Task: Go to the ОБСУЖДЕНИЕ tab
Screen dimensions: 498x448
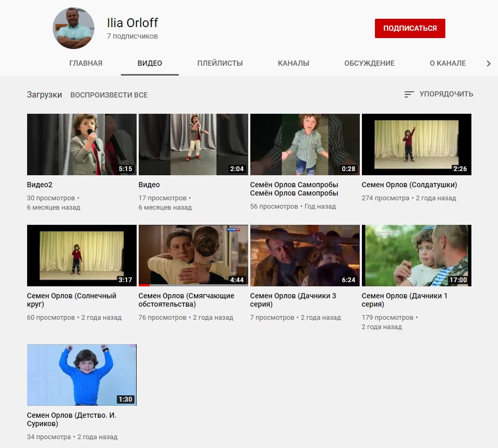Action: click(x=369, y=64)
